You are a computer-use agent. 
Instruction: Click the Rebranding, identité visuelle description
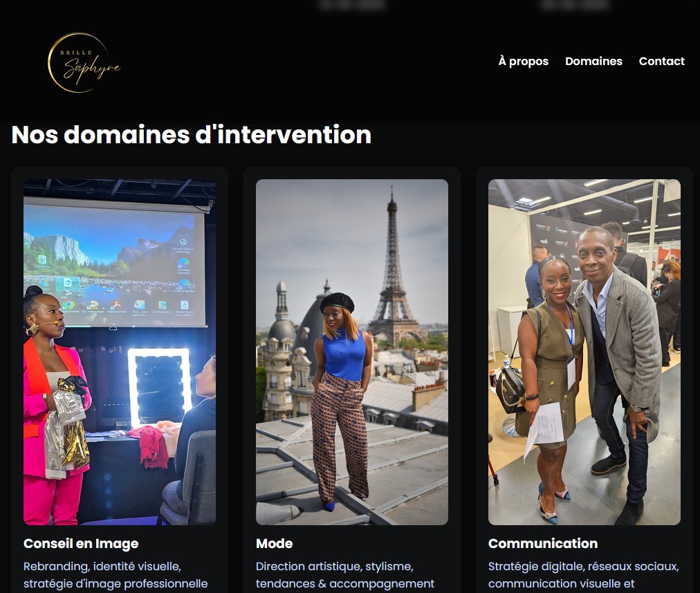[x=116, y=575]
